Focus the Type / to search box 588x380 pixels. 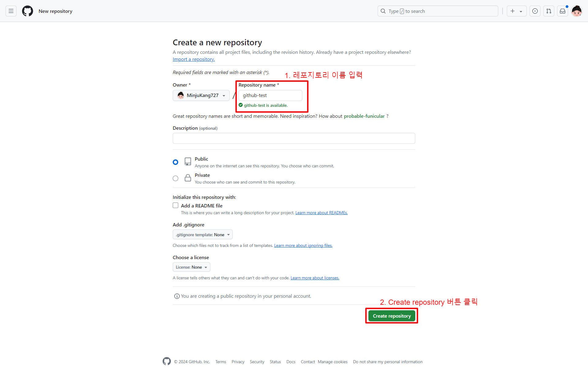click(x=438, y=11)
